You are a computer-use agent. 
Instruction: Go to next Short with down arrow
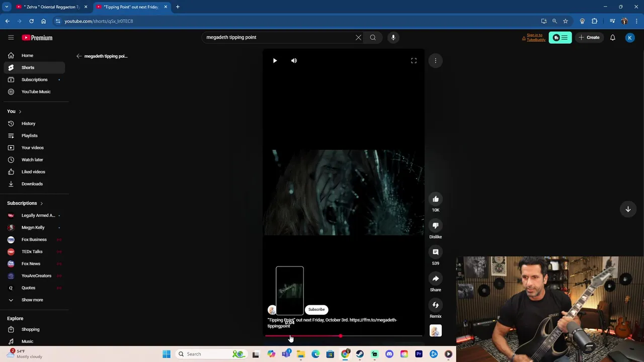coord(628,209)
